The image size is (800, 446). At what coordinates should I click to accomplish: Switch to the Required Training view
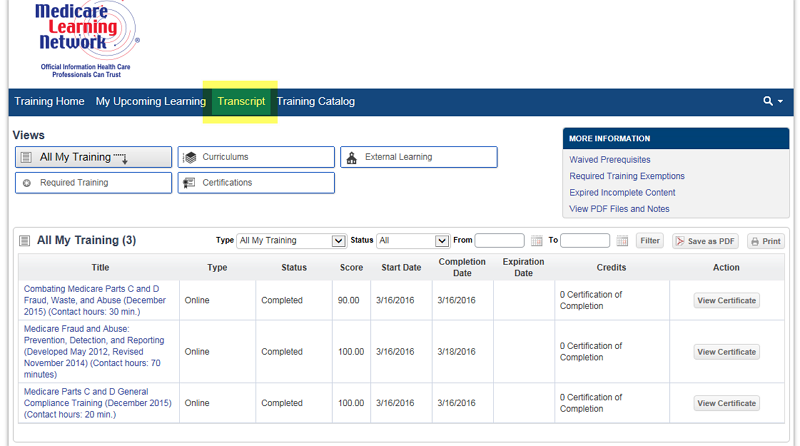pos(93,183)
